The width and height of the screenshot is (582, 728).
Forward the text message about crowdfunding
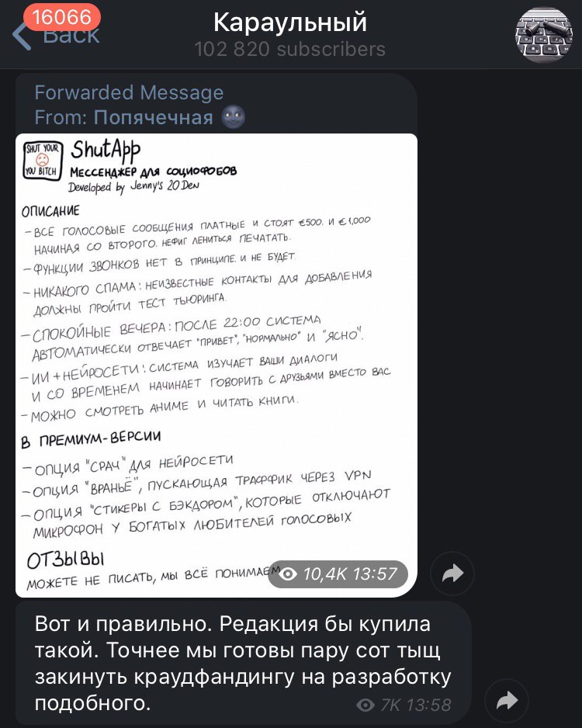tap(507, 701)
